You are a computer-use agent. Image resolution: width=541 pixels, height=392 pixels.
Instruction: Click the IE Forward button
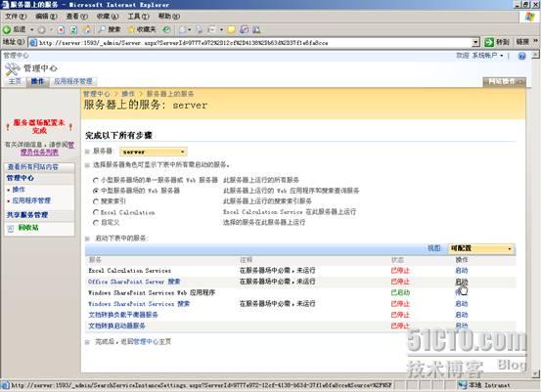pyautogui.click(x=41, y=30)
